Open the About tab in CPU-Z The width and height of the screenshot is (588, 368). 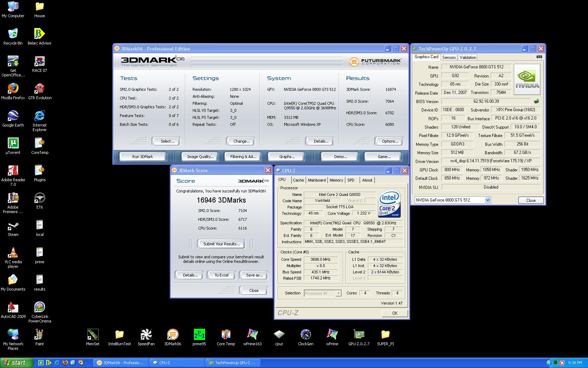click(x=367, y=180)
